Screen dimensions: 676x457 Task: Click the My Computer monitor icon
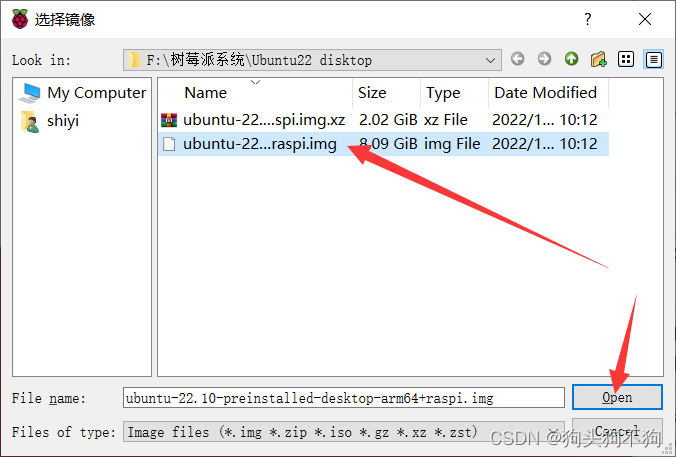[x=30, y=93]
